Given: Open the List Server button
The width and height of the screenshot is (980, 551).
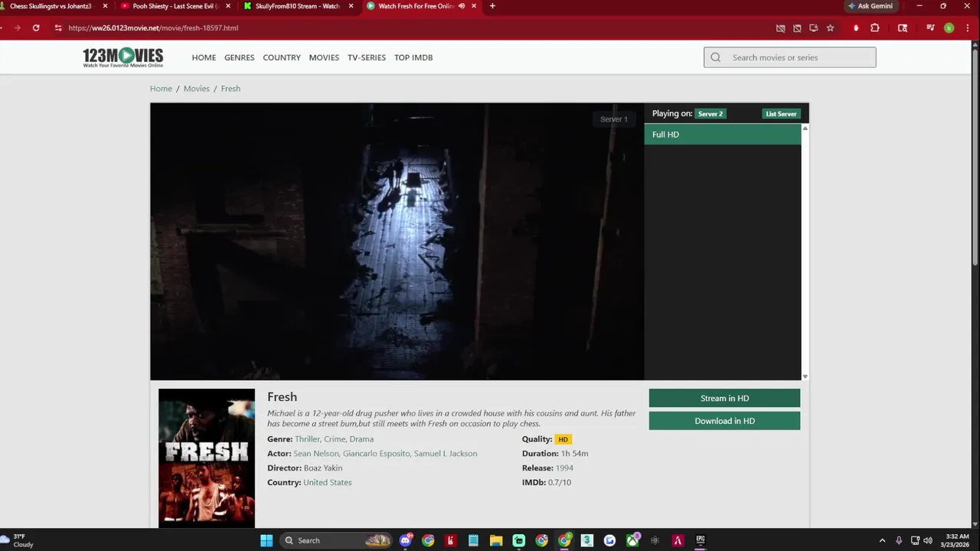Looking at the screenshot, I should (781, 114).
